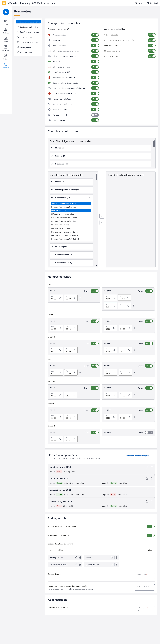The height and width of the screenshot is (644, 160).
Task: Open the Matériel tools section
Action: coord(6,56)
